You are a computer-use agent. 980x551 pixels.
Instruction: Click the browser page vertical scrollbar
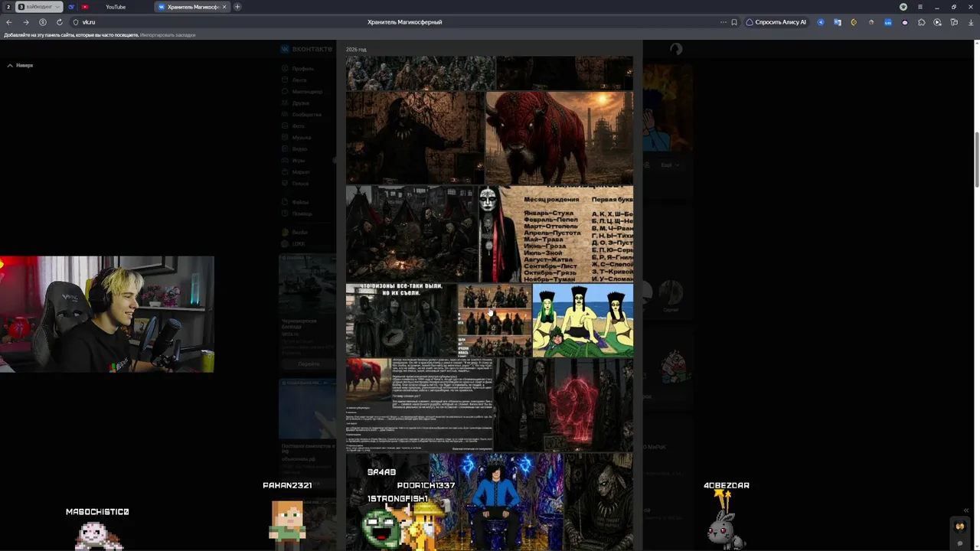point(976,161)
